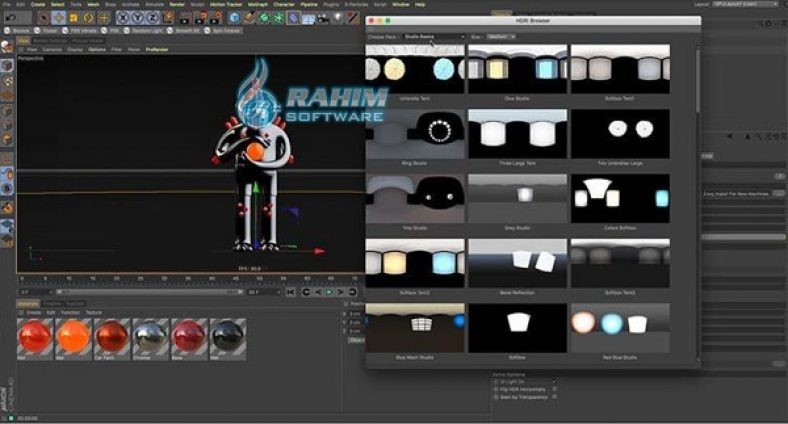The image size is (788, 424).
Task: Toggle the X axis lock icon
Action: (124, 17)
